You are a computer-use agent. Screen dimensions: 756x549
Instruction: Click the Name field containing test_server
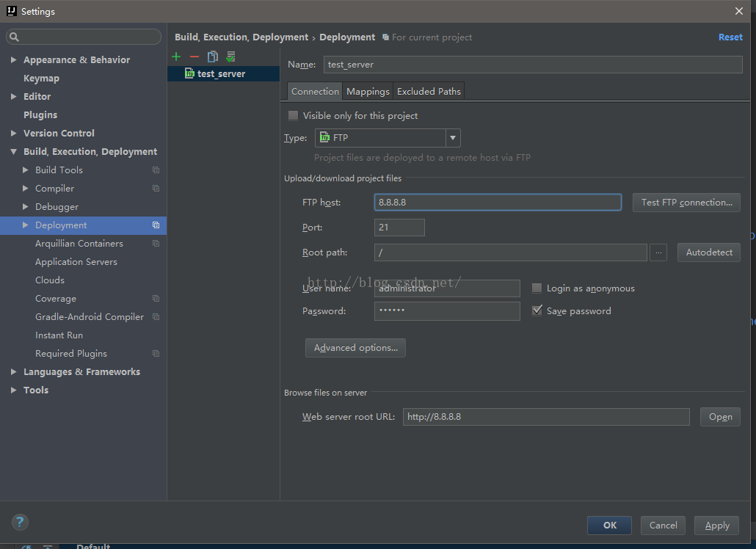533,65
